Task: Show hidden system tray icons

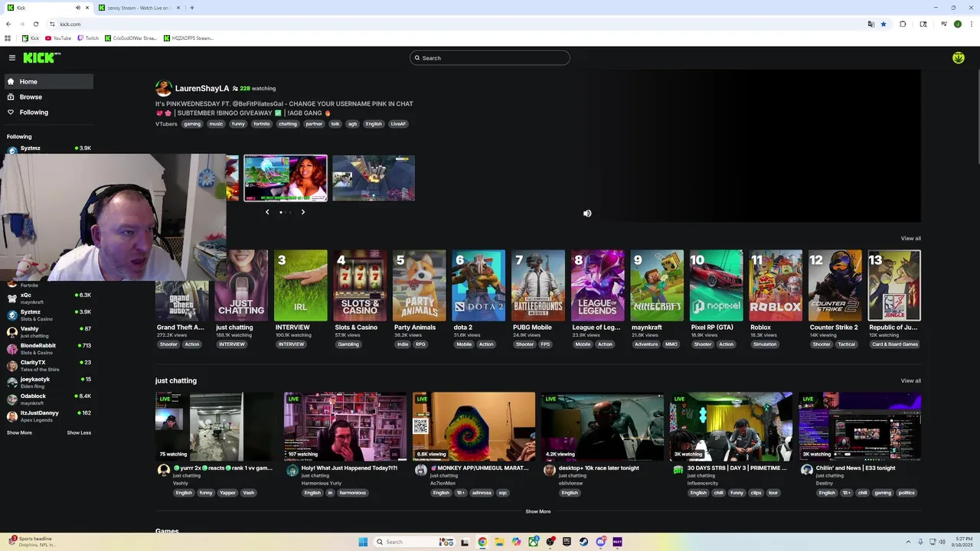Action: (908, 542)
